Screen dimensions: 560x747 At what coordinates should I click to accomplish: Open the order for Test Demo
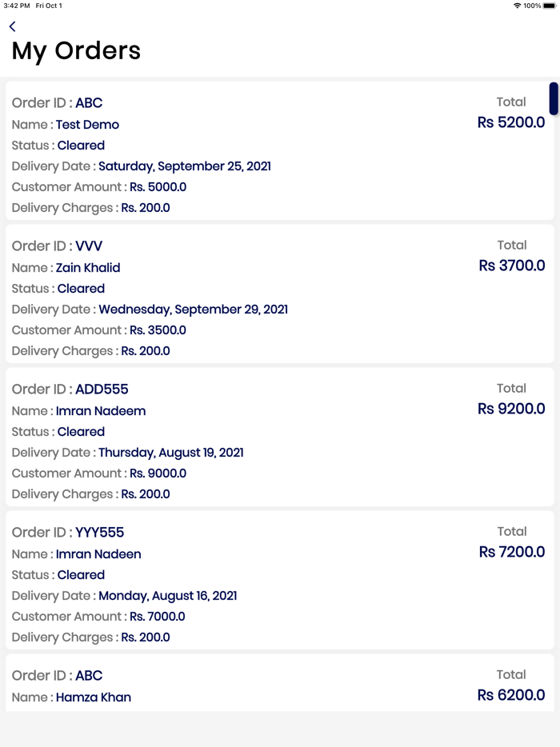click(x=87, y=125)
